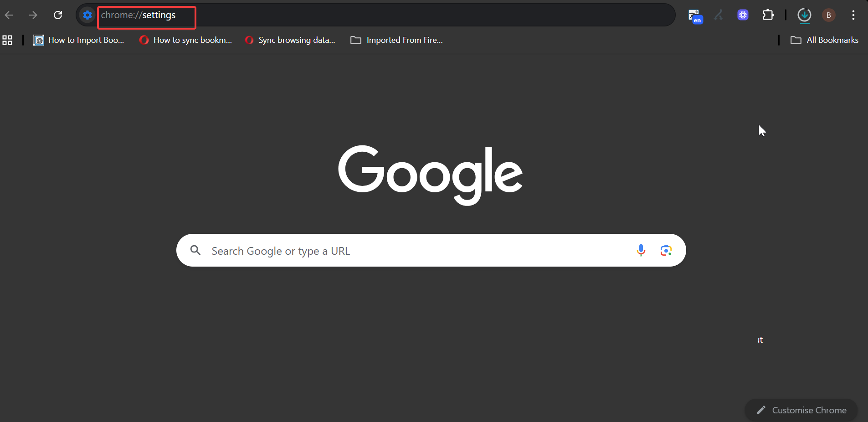Click the greyed-out extension icon in toolbar
Screen dimensions: 868x422
click(x=719, y=15)
